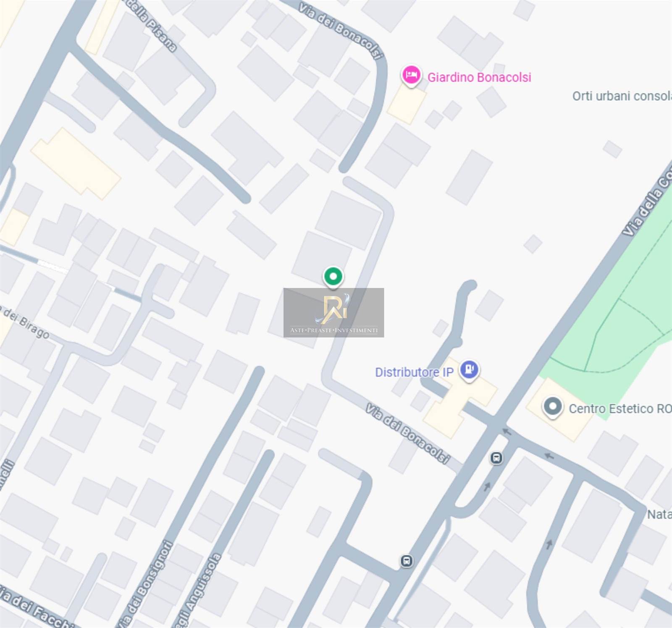Click the Orti urbani label
Viewport: 672px width, 628px height.
point(622,96)
